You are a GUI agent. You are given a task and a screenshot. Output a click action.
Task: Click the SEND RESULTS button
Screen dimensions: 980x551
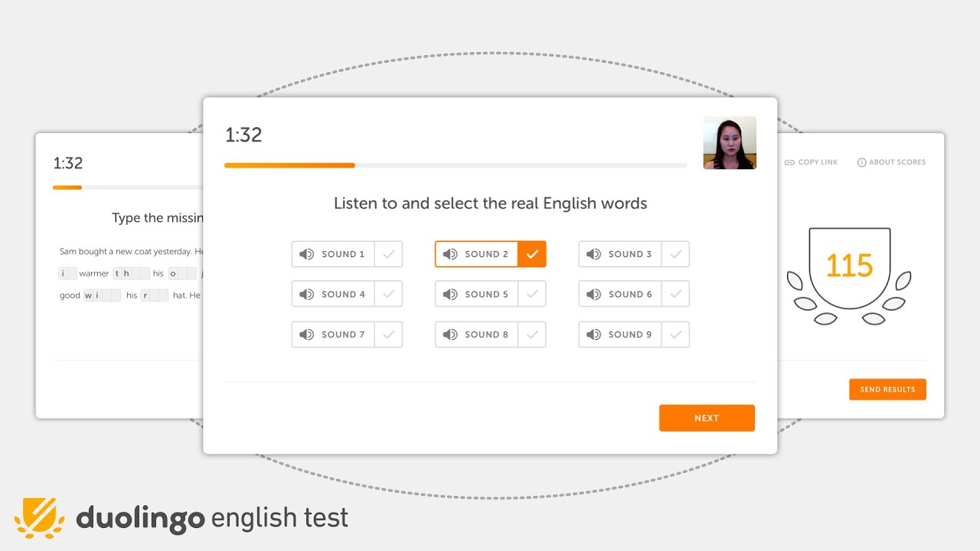(x=887, y=390)
